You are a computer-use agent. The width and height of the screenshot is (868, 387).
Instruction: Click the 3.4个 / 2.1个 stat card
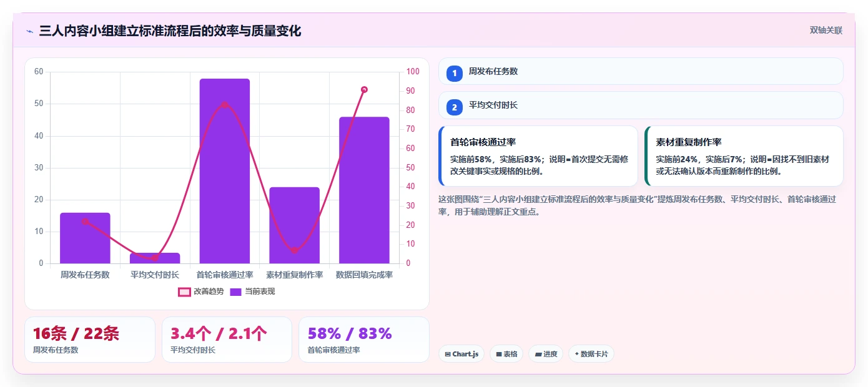pyautogui.click(x=227, y=340)
